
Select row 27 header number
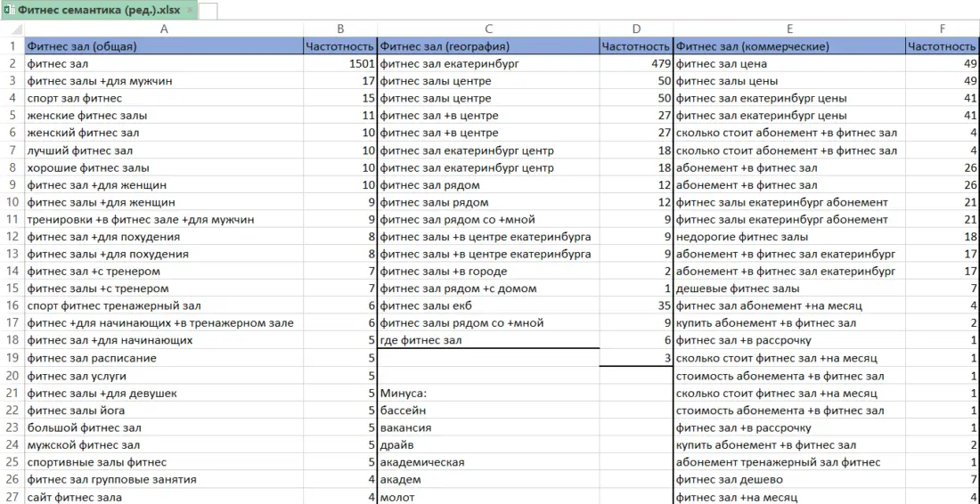(x=12, y=498)
